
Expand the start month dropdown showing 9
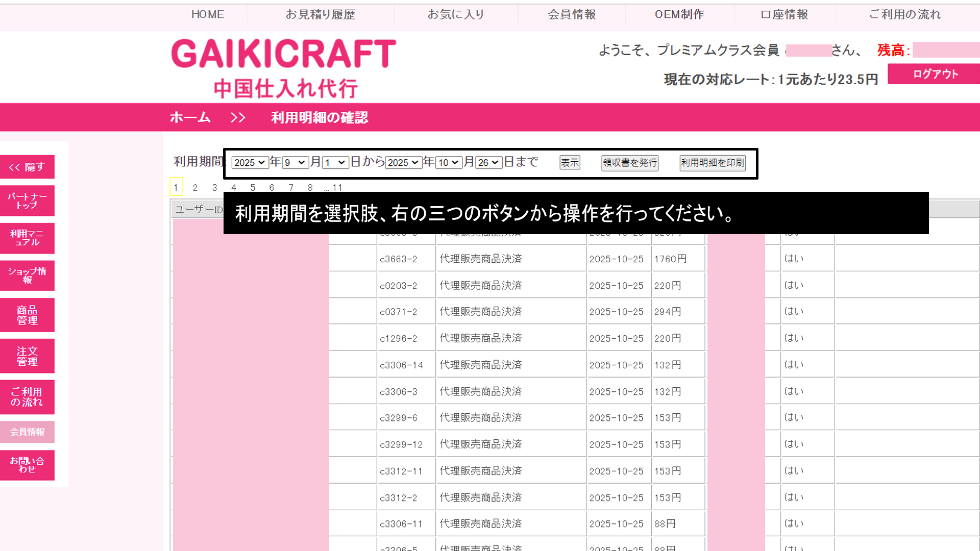(x=295, y=162)
